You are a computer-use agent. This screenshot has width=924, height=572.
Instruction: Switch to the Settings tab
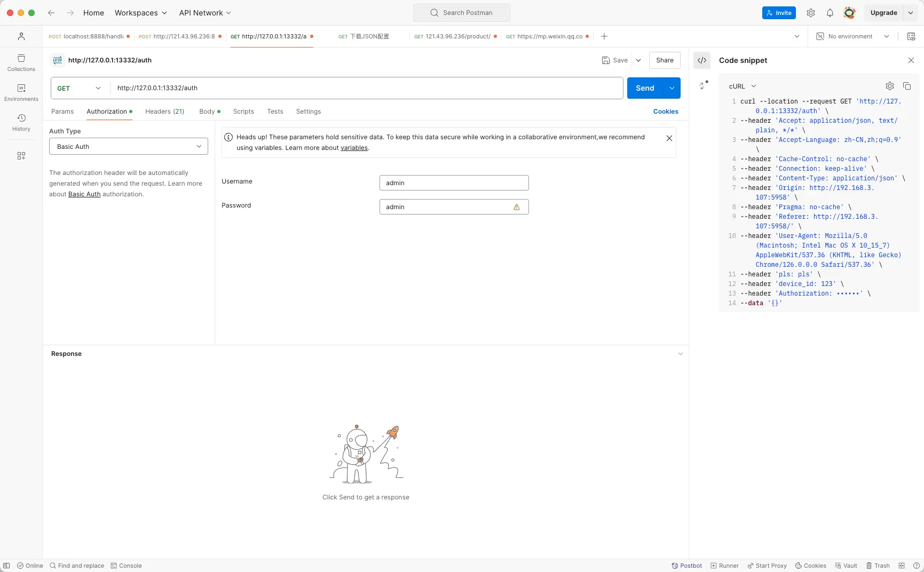[309, 112]
